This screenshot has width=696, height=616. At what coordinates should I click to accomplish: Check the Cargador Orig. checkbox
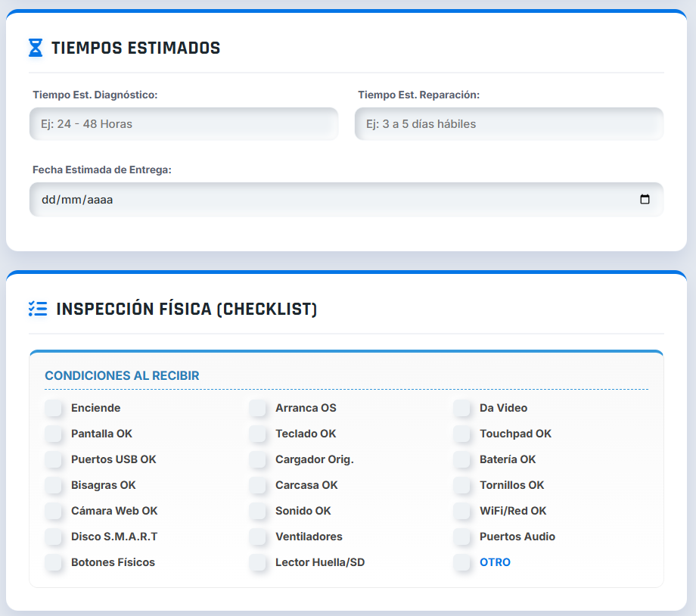(x=258, y=459)
